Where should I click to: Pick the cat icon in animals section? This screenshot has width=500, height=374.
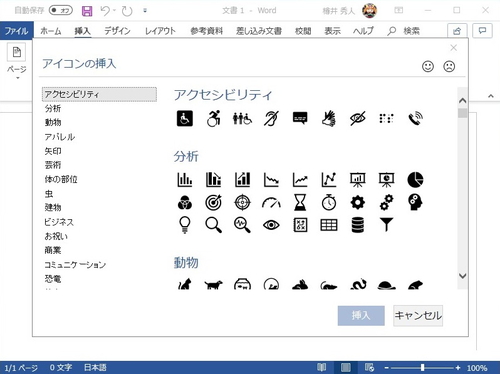point(185,284)
